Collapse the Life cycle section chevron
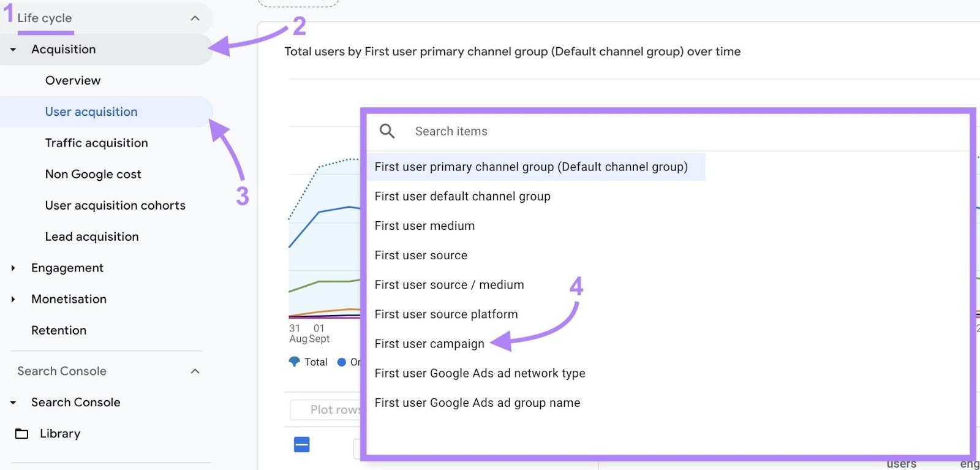Image resolution: width=980 pixels, height=470 pixels. coord(195,18)
